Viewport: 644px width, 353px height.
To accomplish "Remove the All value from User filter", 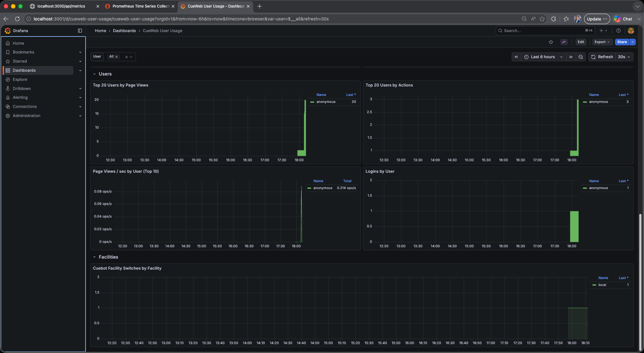I will 116,57.
